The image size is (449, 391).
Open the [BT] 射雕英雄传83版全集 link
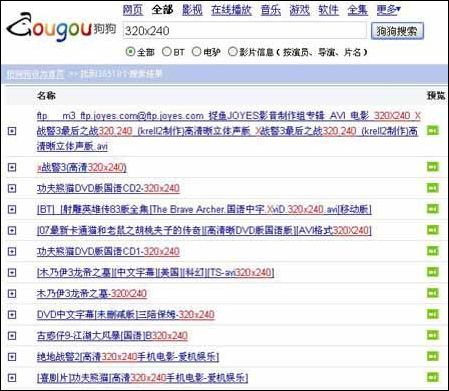[204, 209]
